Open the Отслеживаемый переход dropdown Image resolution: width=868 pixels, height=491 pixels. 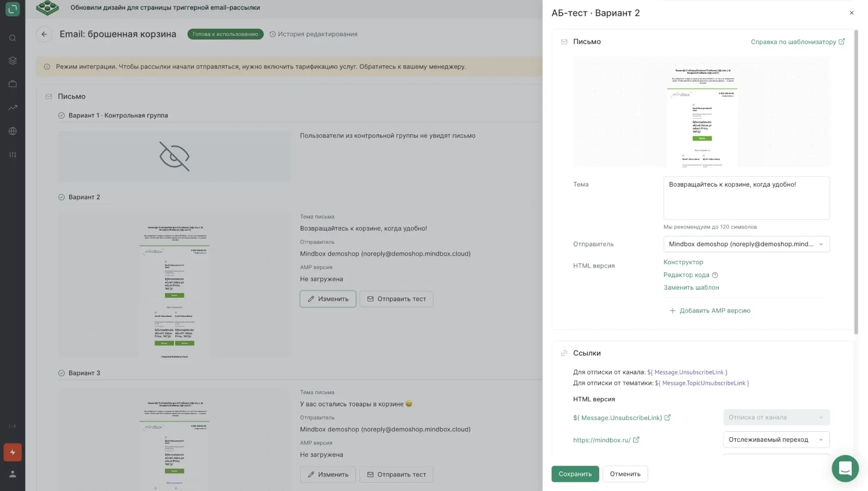click(776, 440)
